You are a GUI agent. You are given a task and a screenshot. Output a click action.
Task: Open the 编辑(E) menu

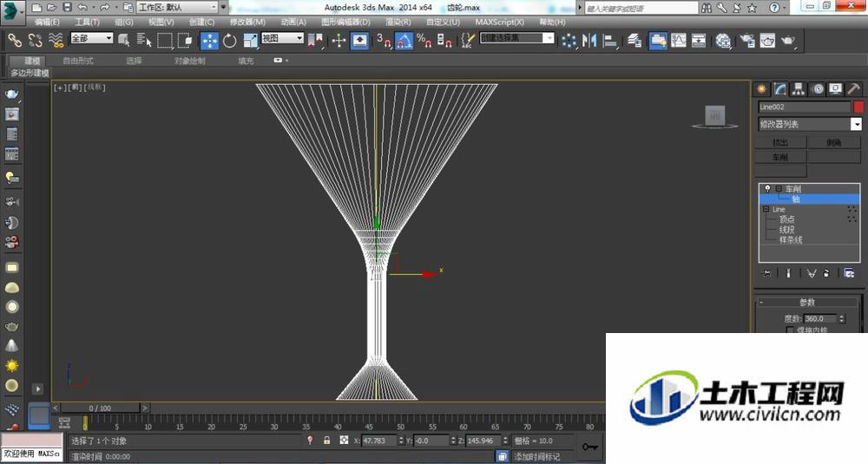47,23
